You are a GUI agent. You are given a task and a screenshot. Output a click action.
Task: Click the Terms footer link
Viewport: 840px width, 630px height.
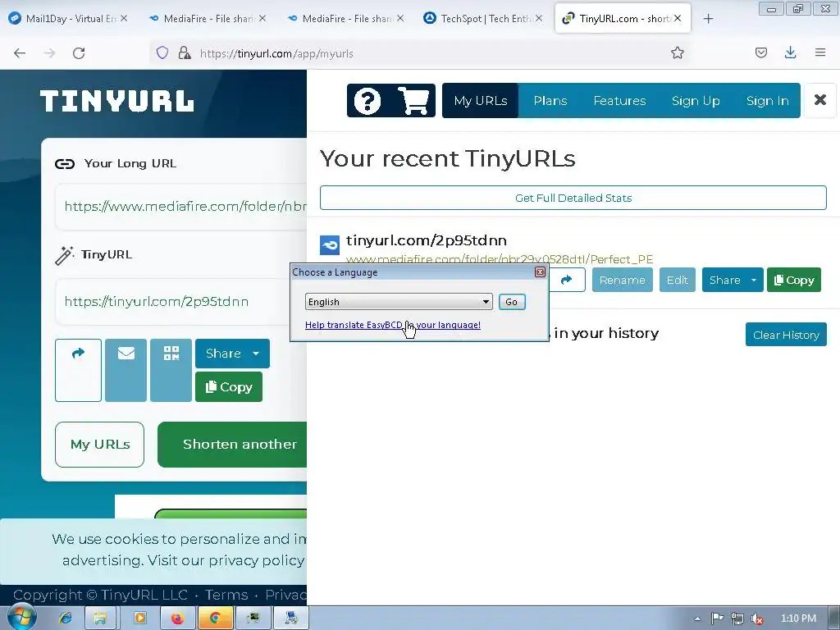tap(226, 595)
